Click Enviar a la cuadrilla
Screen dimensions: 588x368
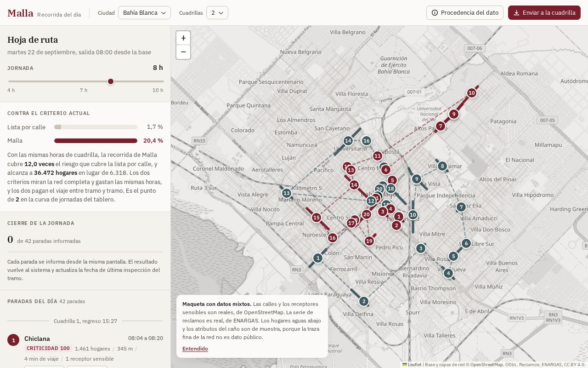(x=544, y=13)
